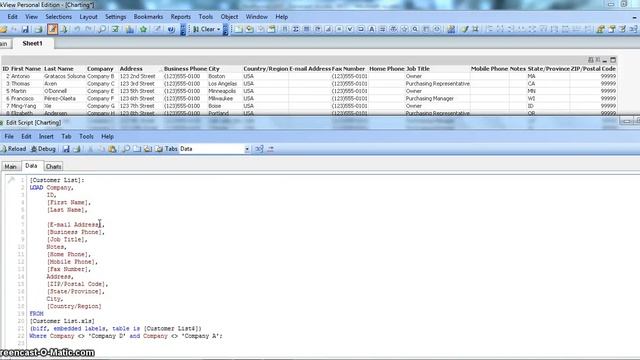Screen dimensions: 640x360
Task: Open the Bookmarks menu
Action: point(148,17)
